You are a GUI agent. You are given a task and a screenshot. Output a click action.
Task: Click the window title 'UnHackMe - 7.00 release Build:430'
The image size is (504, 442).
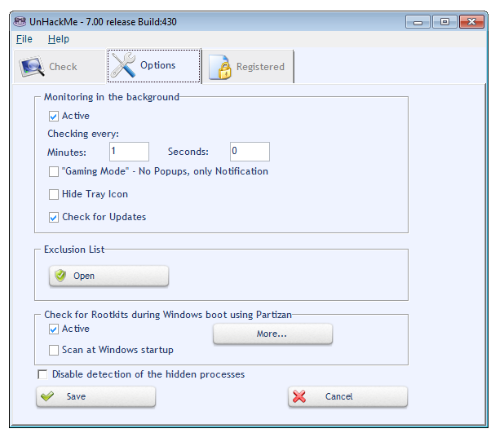(x=103, y=22)
